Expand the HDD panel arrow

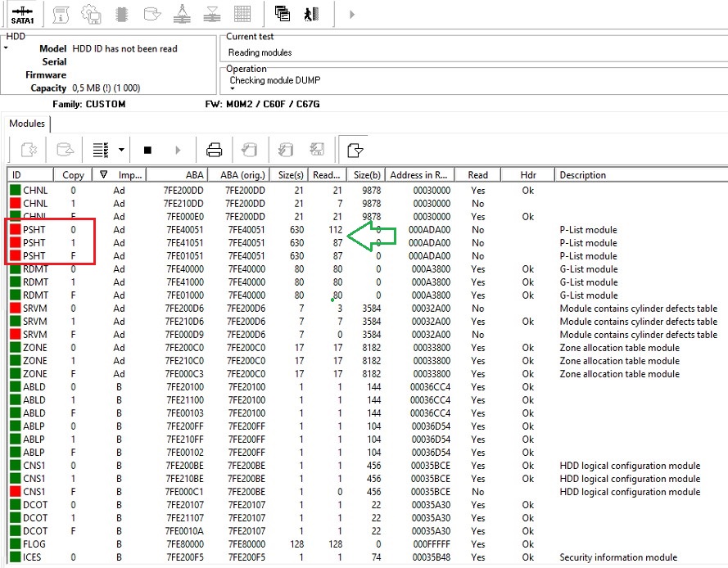[5, 48]
